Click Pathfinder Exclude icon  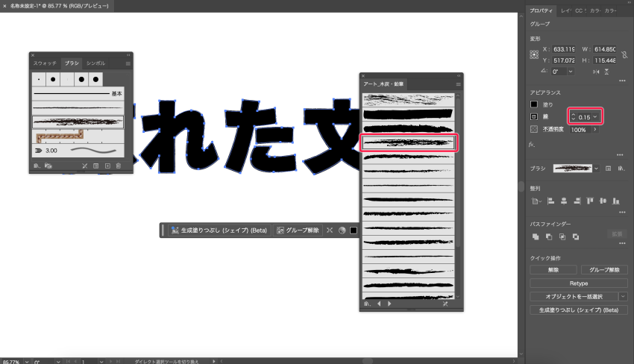[575, 236]
